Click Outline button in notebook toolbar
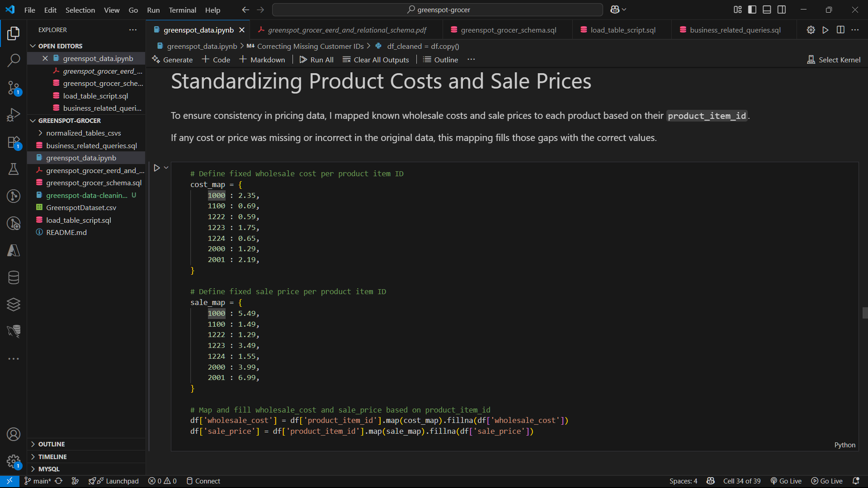Viewport: 868px width, 488px height. [x=440, y=60]
